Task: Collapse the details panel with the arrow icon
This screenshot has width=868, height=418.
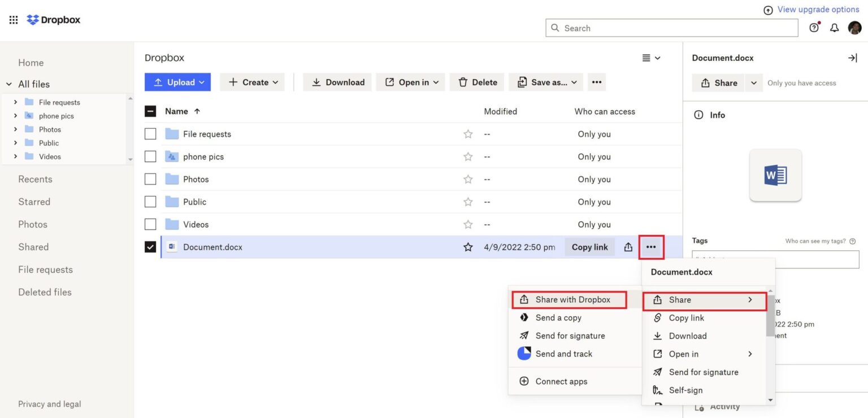Action: [853, 58]
